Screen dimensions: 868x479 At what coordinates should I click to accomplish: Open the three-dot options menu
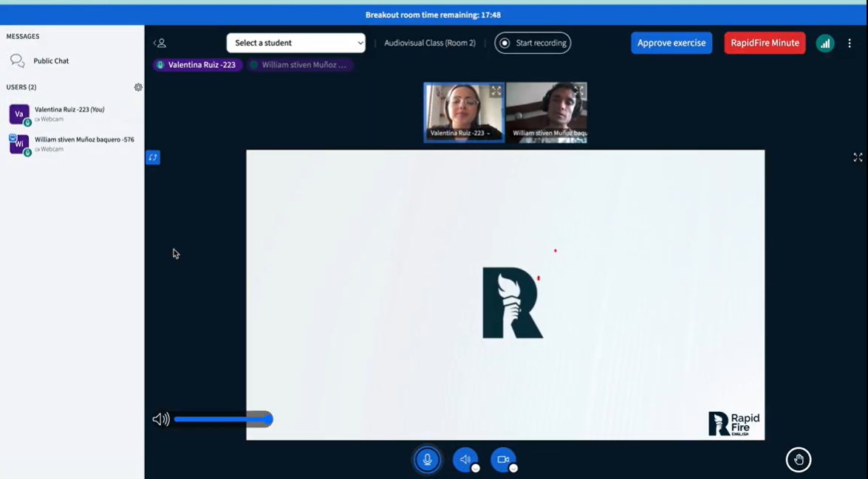tap(850, 43)
